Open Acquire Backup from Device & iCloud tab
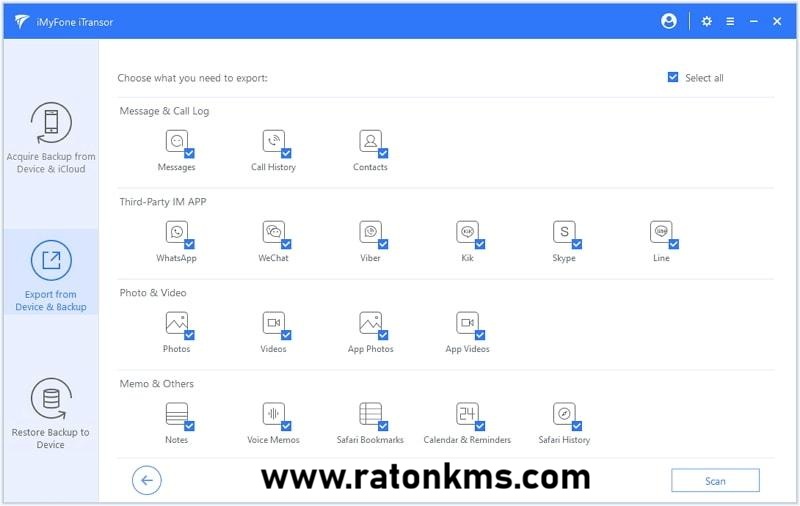Image resolution: width=800 pixels, height=506 pixels. [x=51, y=138]
